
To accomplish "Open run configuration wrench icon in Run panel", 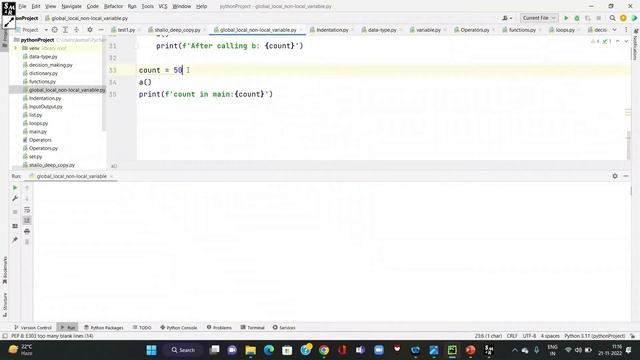I will coord(15,198).
